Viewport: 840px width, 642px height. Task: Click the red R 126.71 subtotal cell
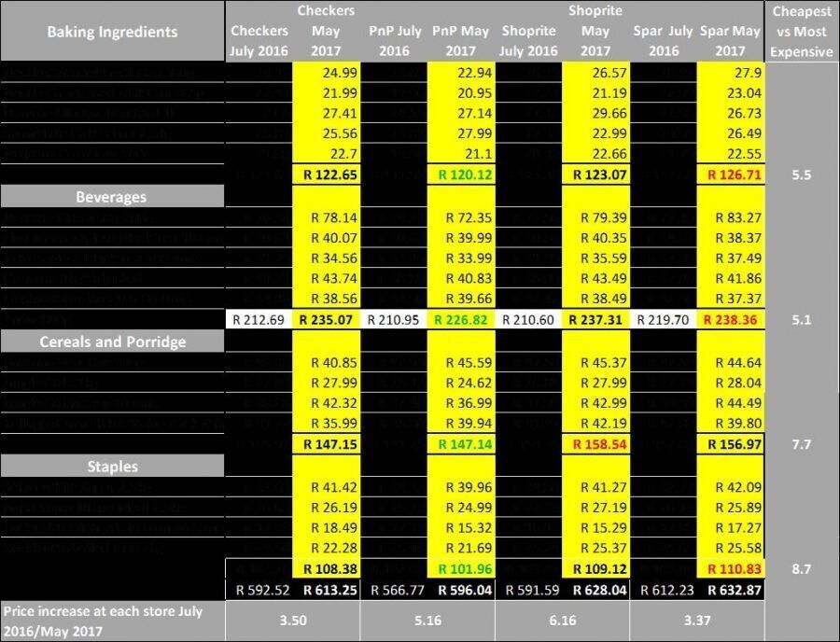(x=730, y=174)
